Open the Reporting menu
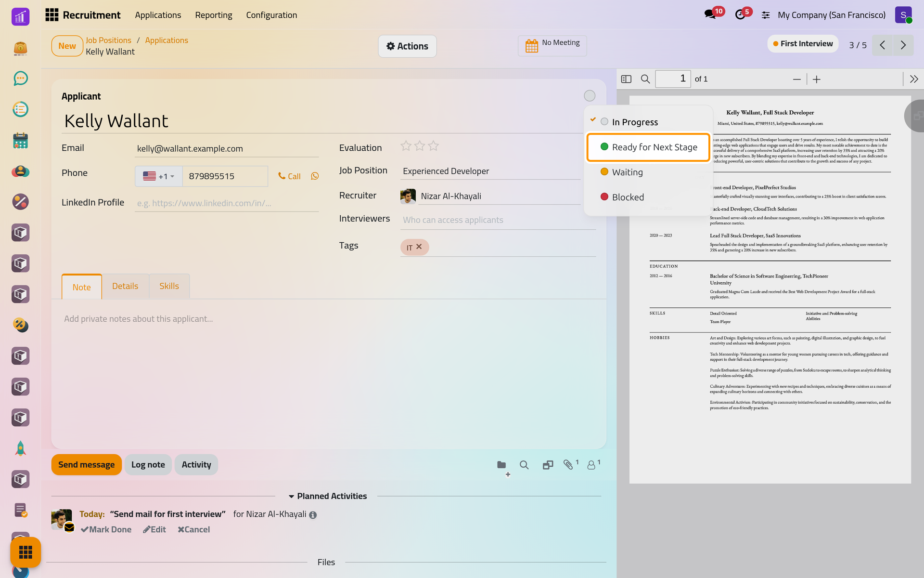This screenshot has width=924, height=578. coord(214,15)
